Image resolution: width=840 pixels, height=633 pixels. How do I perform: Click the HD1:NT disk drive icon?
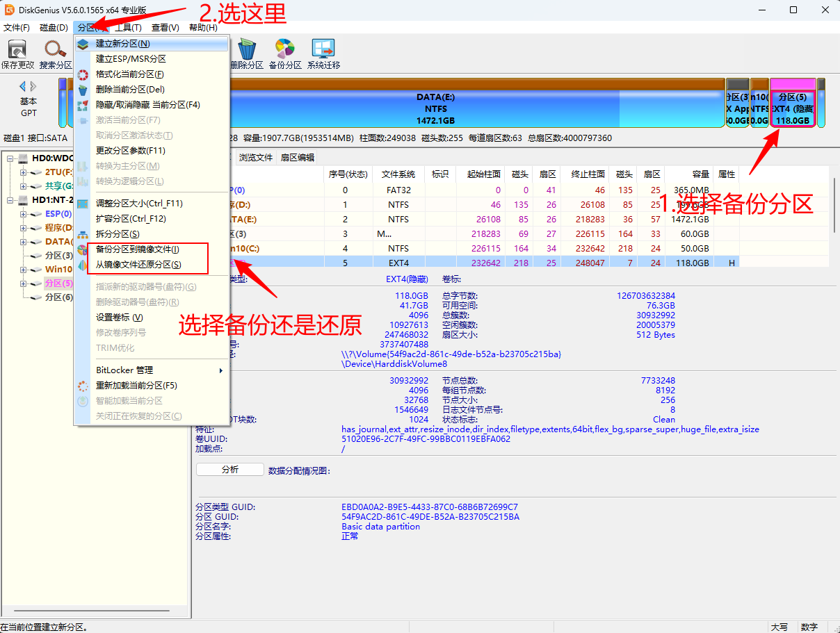[x=24, y=200]
